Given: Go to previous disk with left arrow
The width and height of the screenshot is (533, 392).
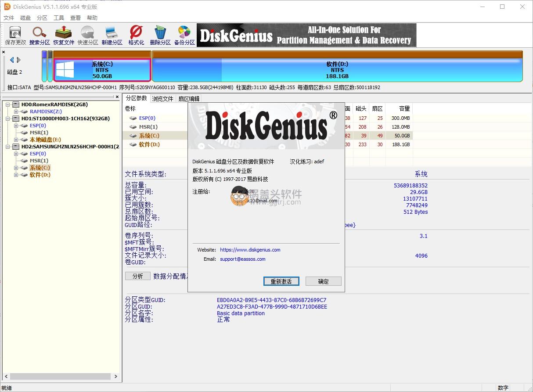Looking at the screenshot, I should click(12, 60).
